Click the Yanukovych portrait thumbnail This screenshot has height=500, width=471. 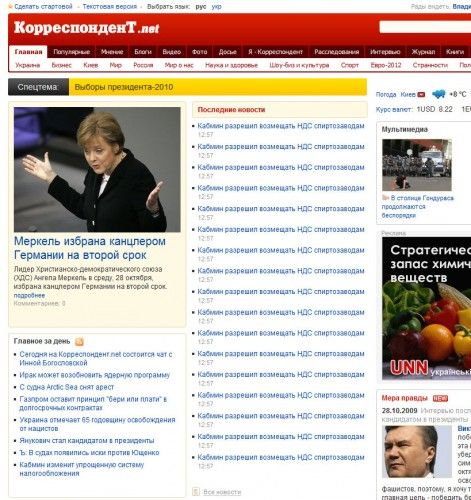click(x=417, y=451)
